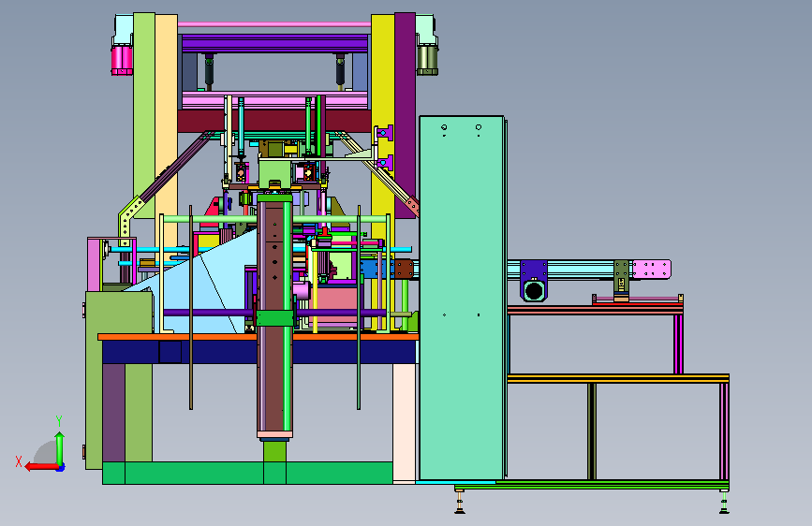Select the olive motor at top right
The width and height of the screenshot is (812, 526).
coord(428,60)
